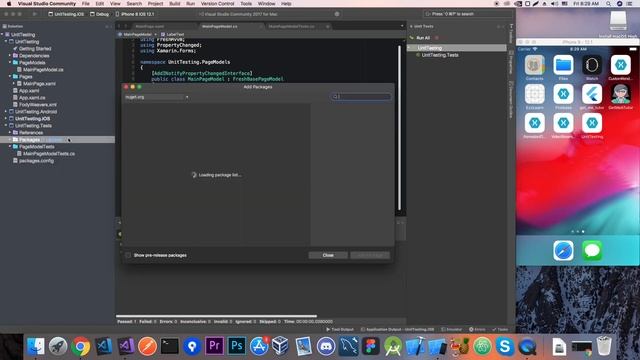Launch the UnitTesting app in the simulator
The height and width of the screenshot is (360, 640).
coord(592,123)
